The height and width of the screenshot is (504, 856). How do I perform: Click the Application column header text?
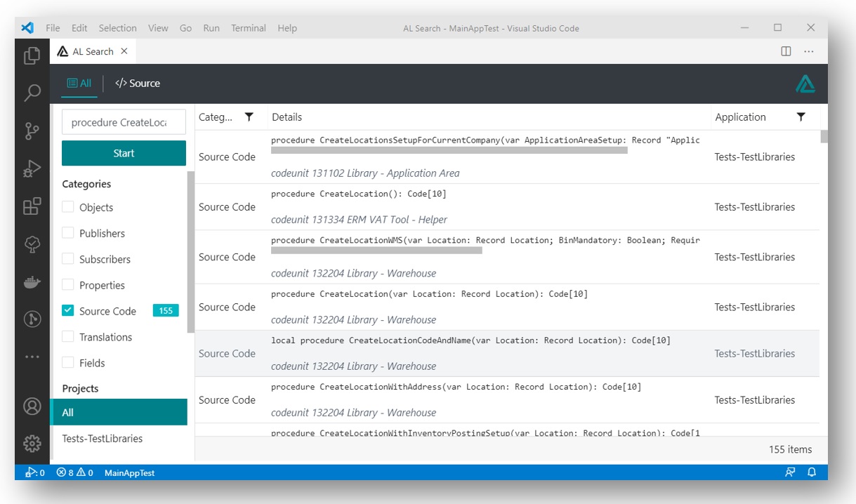tap(740, 117)
